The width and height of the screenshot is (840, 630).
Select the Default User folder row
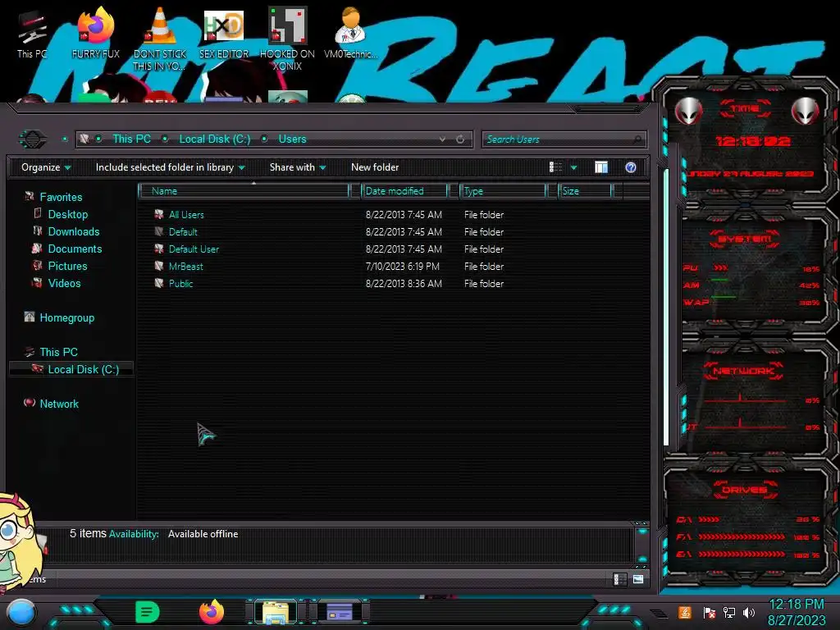tap(328, 249)
